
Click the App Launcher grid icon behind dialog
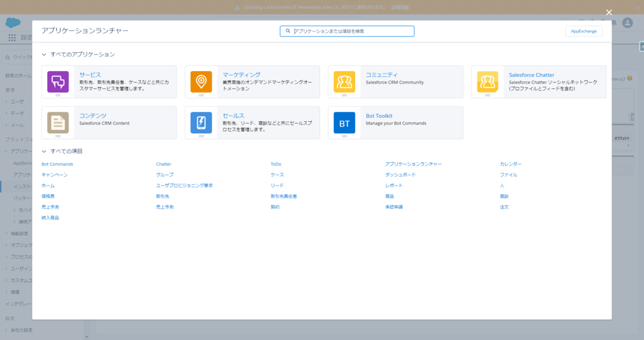click(x=12, y=37)
